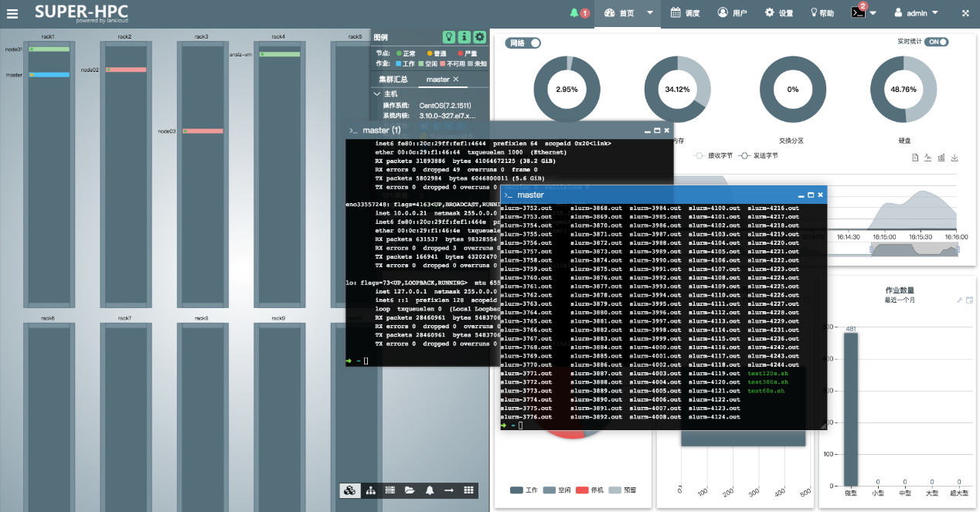The height and width of the screenshot is (512, 980).
Task: Collapse the 主机 section
Action: pyautogui.click(x=377, y=93)
